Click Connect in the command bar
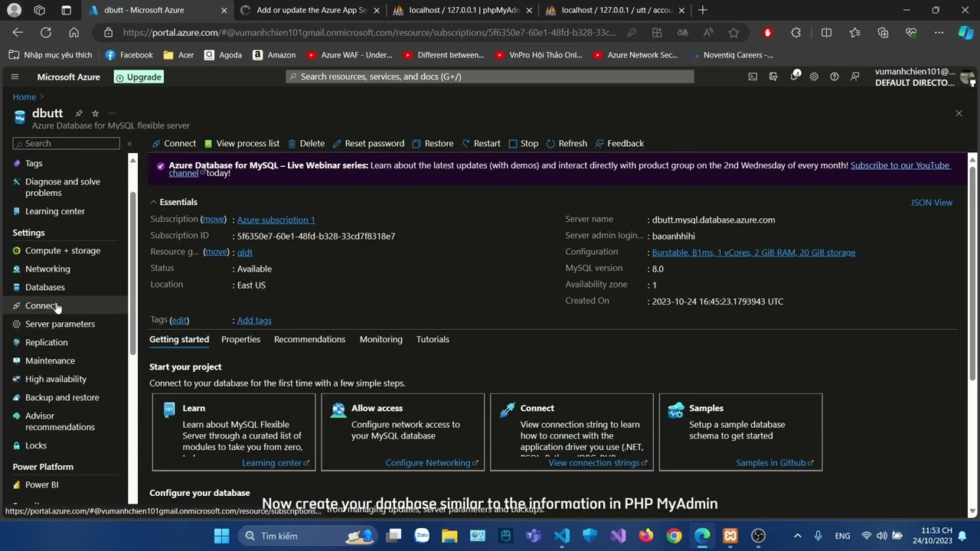This screenshot has width=980, height=551. click(174, 143)
